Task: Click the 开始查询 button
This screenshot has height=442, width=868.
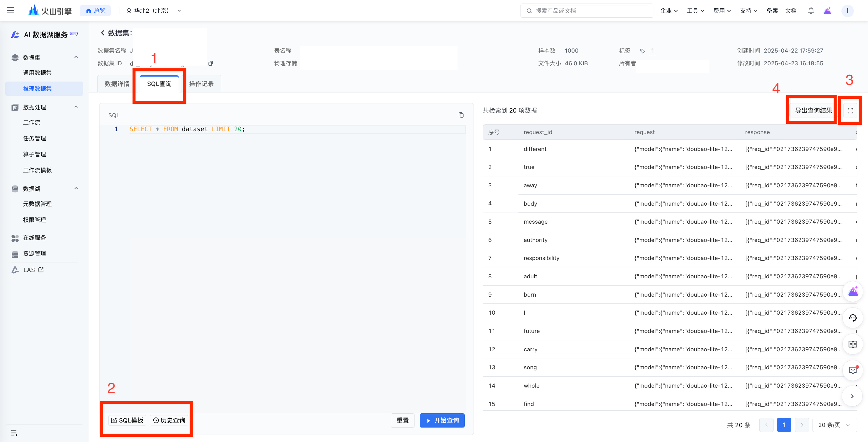Action: 442,420
